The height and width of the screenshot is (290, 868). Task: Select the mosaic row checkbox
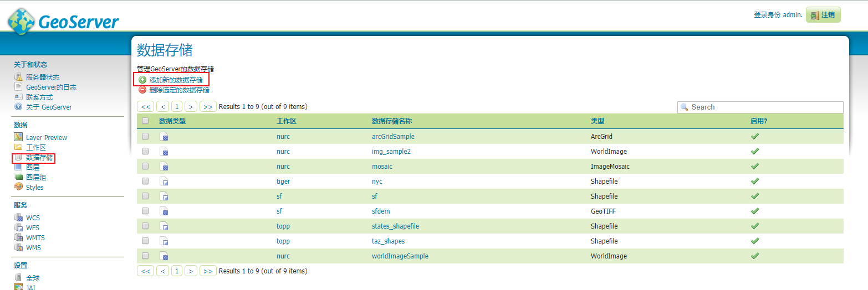click(x=145, y=165)
